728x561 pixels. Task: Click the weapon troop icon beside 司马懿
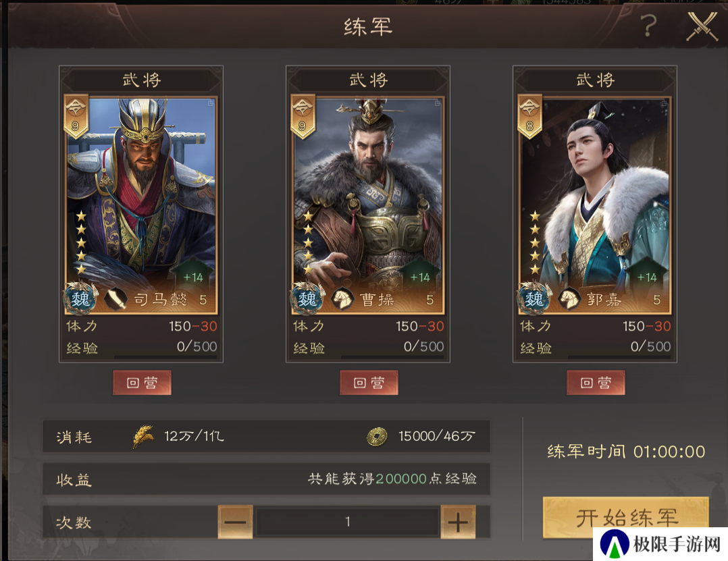coord(115,299)
